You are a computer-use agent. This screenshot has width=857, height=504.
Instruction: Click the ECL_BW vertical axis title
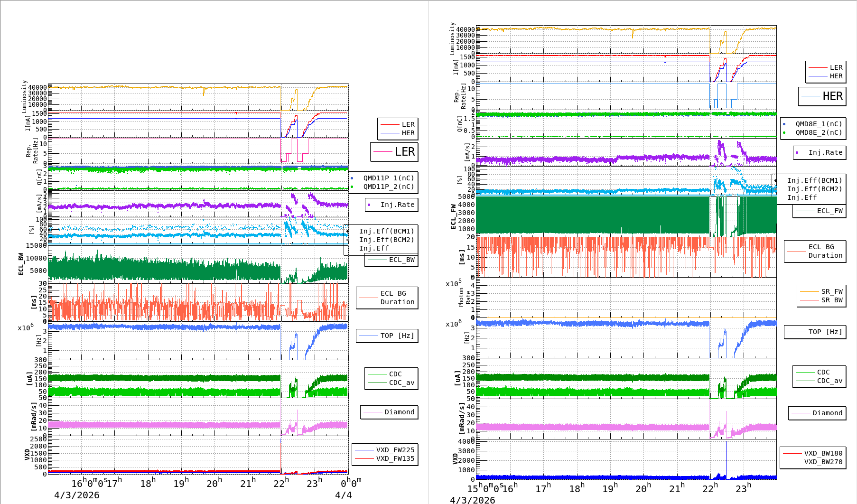coord(21,264)
